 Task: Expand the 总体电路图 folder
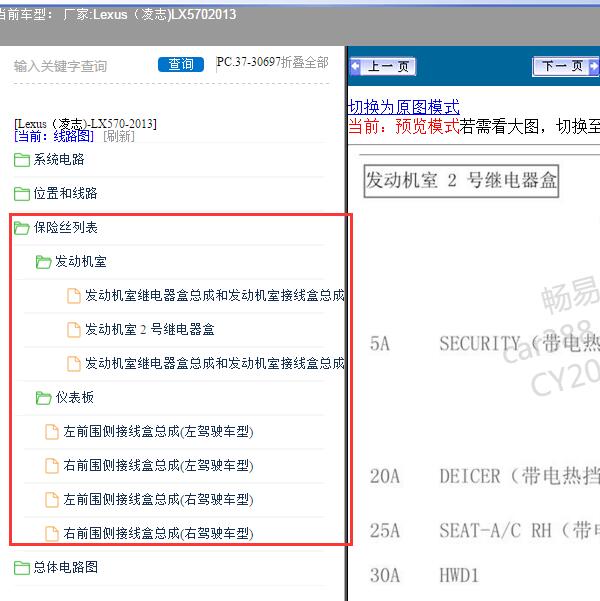point(65,567)
